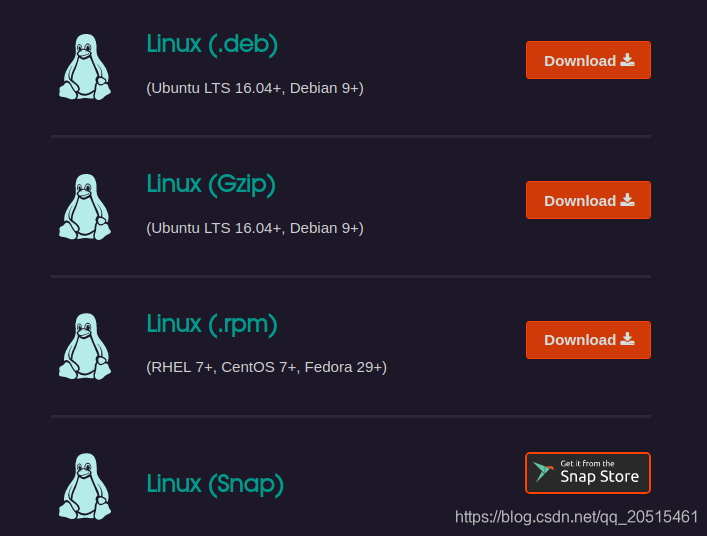Click the Tux penguin icon beside Linux (Gzip)
This screenshot has width=707, height=536.
point(85,207)
